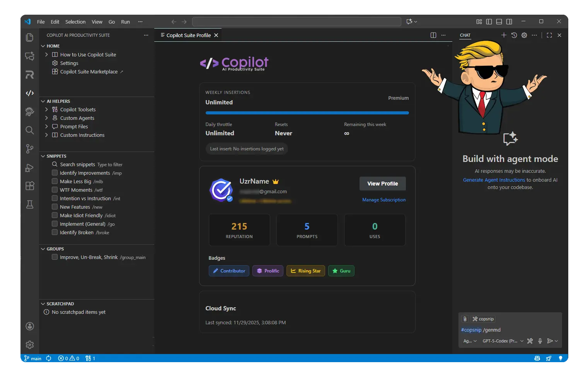Screen dimensions: 588x378
Task: Click the Rising Star badge
Action: pyautogui.click(x=306, y=271)
